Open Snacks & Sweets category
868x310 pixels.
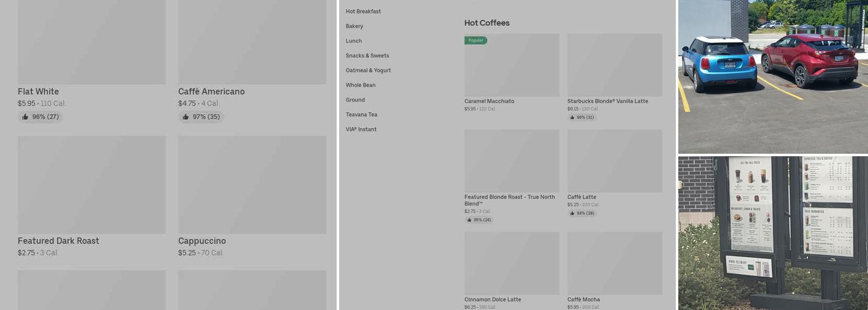click(368, 56)
